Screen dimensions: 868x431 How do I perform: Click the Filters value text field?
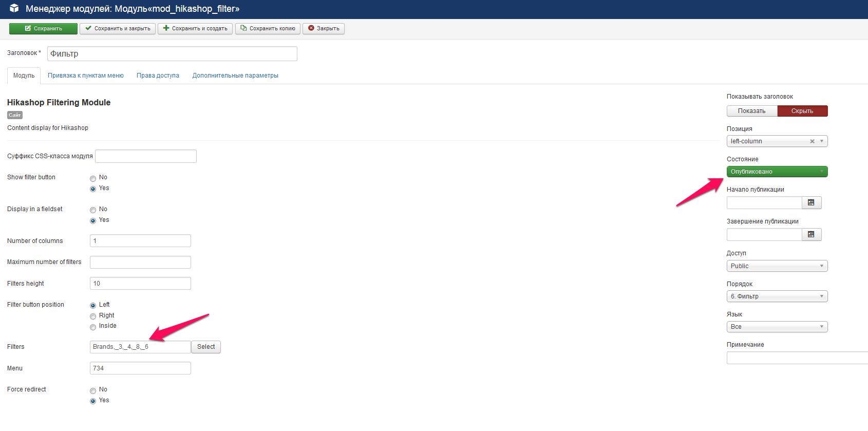point(140,347)
